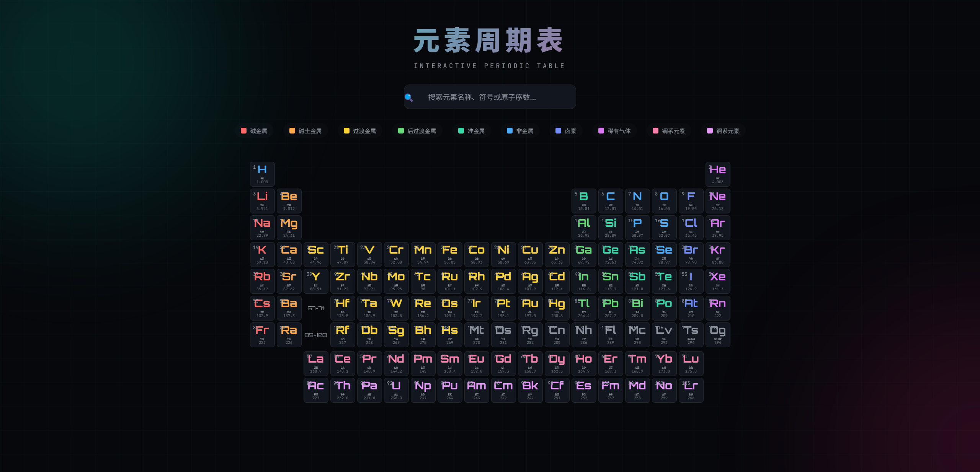Toggle the 过渡金属 category filter

pos(359,131)
